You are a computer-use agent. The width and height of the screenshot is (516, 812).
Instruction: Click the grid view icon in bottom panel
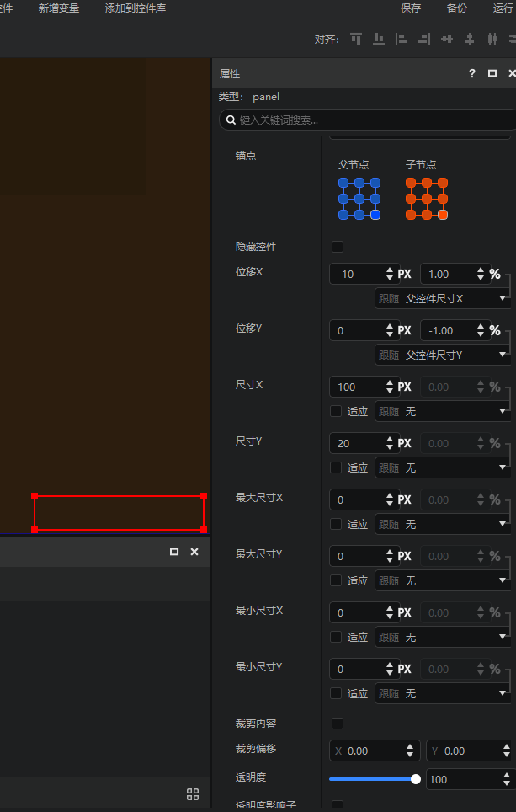click(193, 794)
